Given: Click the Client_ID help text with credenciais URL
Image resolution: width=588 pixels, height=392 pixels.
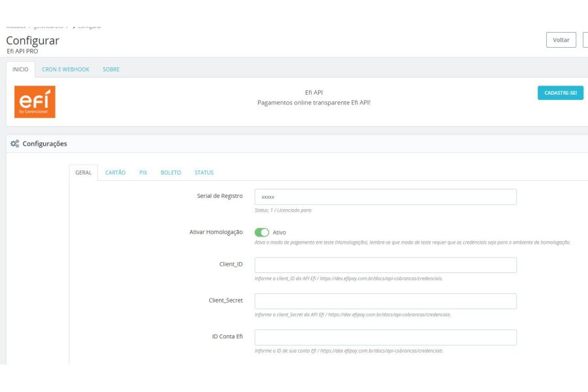Looking at the screenshot, I should [349, 278].
